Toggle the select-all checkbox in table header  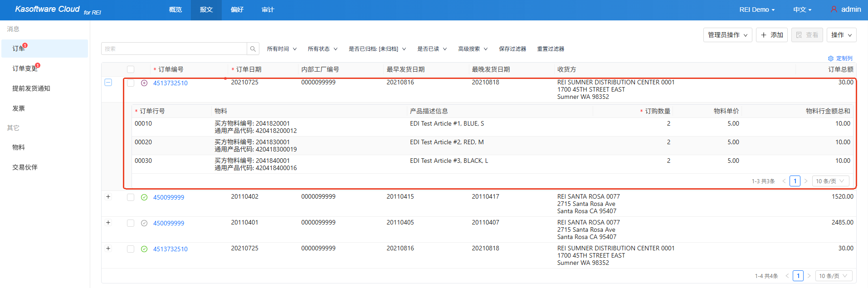(x=131, y=69)
